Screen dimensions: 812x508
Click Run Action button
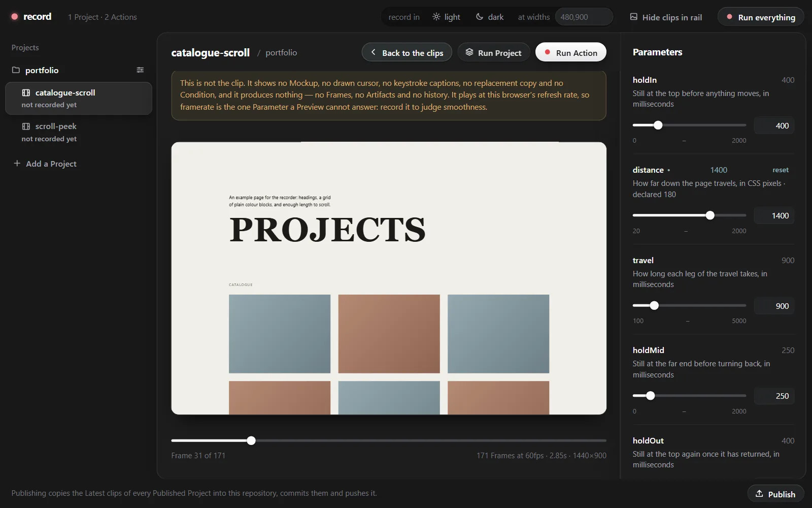(571, 52)
